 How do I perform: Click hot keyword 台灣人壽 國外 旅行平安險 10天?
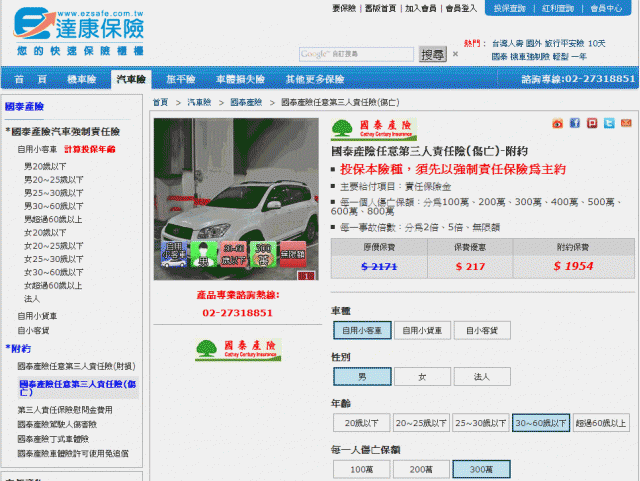pos(549,43)
